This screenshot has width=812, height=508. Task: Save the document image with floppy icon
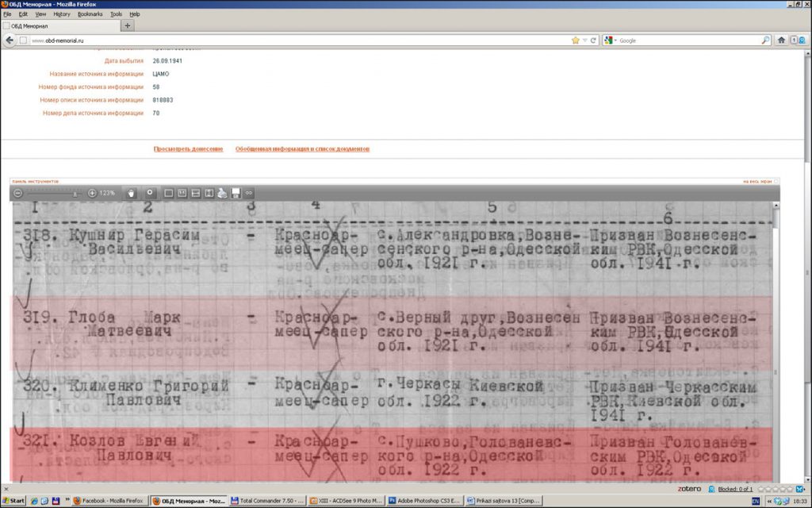(x=236, y=193)
